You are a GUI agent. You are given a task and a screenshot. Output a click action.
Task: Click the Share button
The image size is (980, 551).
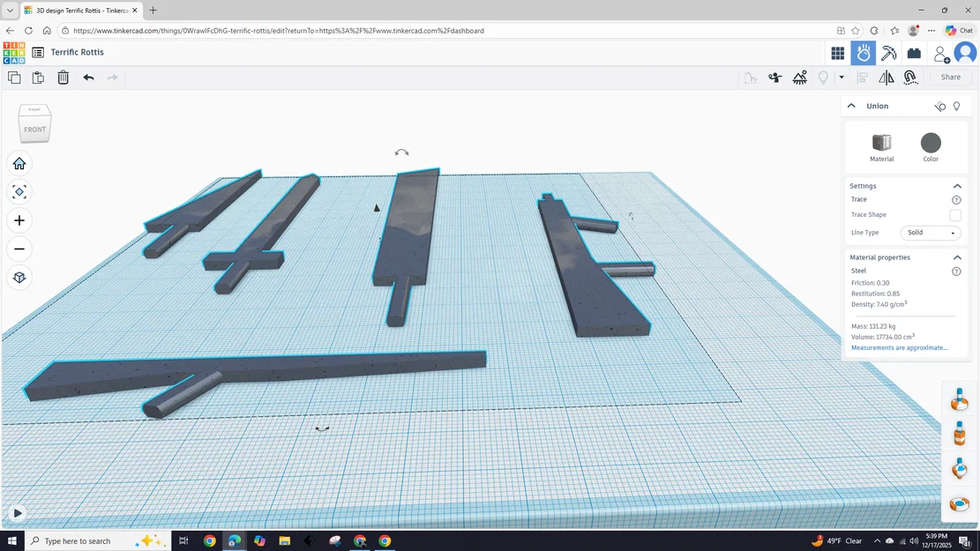point(950,78)
